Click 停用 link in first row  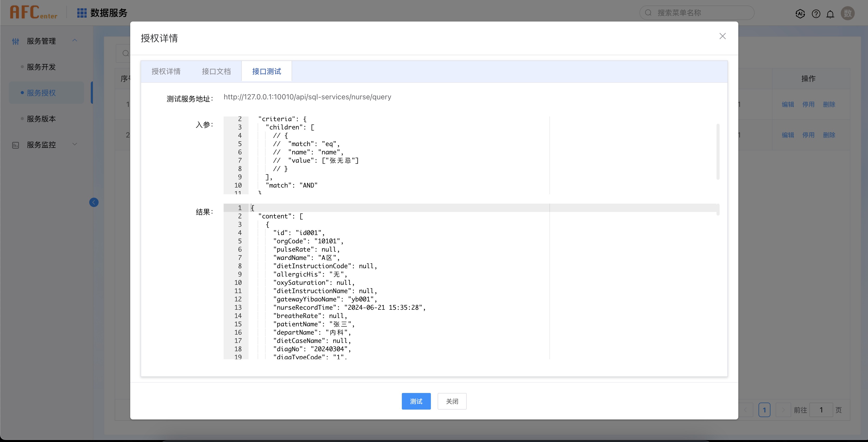[808, 105]
